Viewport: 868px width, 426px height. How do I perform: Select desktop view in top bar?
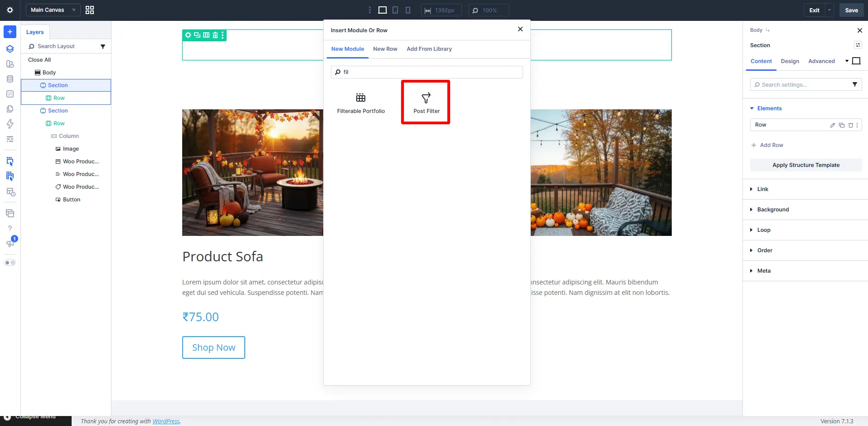coord(383,10)
